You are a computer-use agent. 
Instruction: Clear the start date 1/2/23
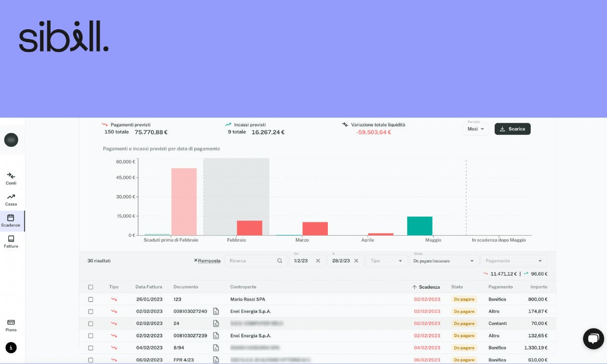pos(318,261)
